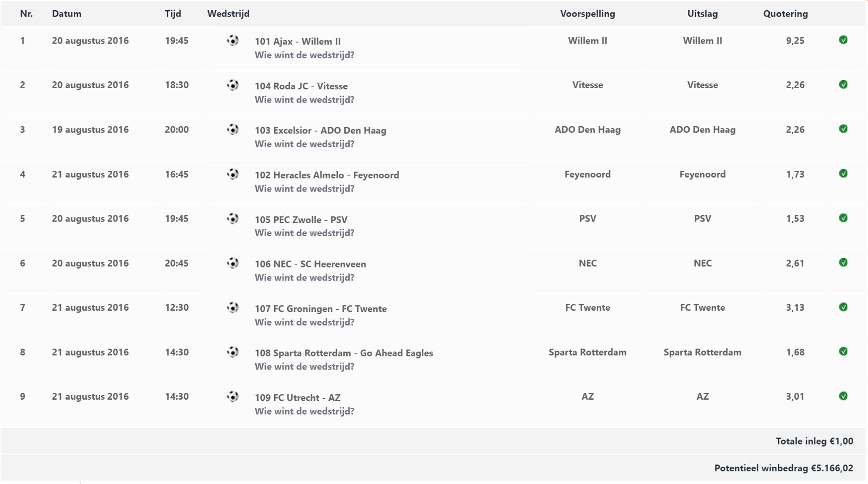Click the green checkmark on the NEC row

(x=843, y=263)
